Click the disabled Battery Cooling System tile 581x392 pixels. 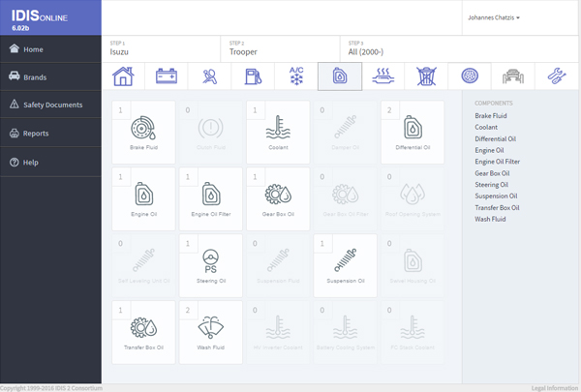[x=346, y=332]
